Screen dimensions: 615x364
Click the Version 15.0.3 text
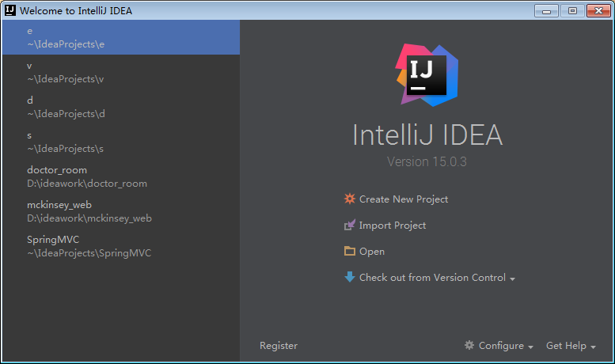[x=427, y=161]
